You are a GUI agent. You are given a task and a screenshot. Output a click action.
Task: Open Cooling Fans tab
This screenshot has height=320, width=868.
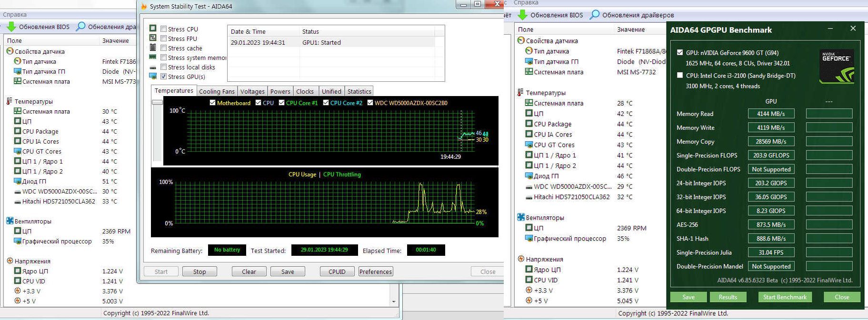click(x=217, y=91)
